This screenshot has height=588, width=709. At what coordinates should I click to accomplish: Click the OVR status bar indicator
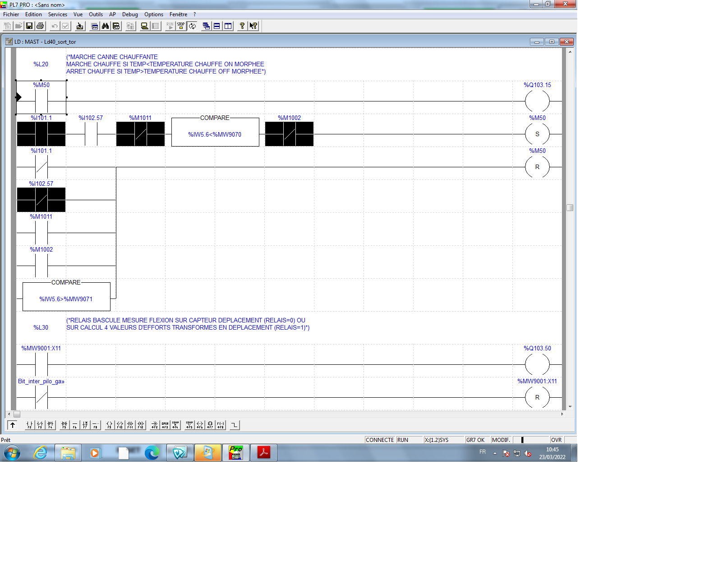557,440
